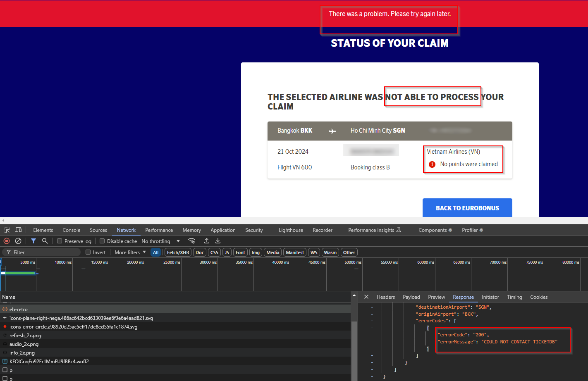Click the inspect element picker icon
This screenshot has width=588, height=381.
(7, 230)
